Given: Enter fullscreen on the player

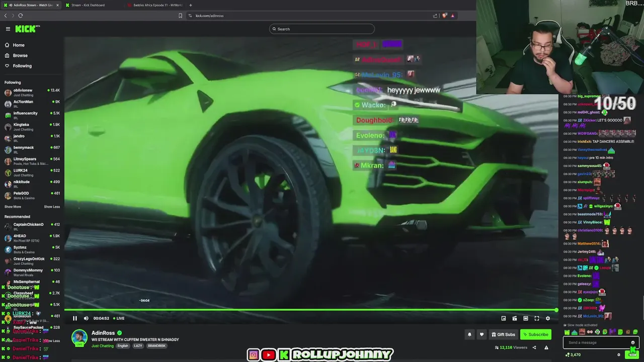Looking at the screenshot, I should (x=537, y=318).
